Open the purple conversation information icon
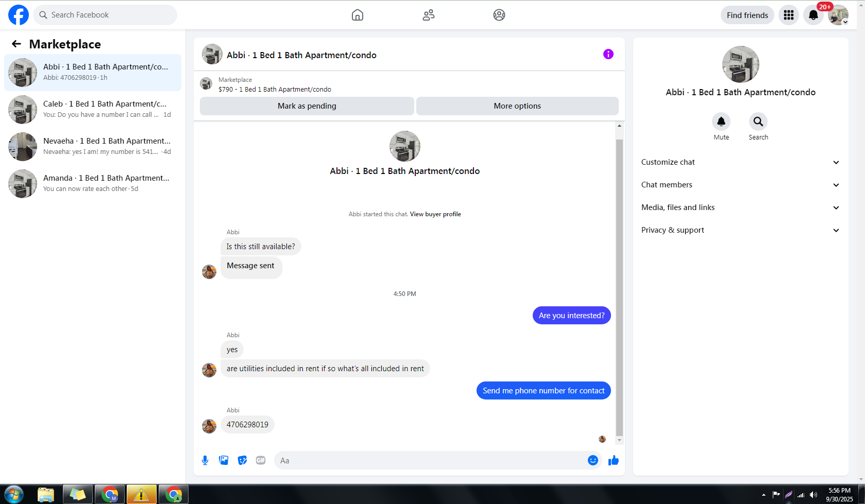 point(608,54)
